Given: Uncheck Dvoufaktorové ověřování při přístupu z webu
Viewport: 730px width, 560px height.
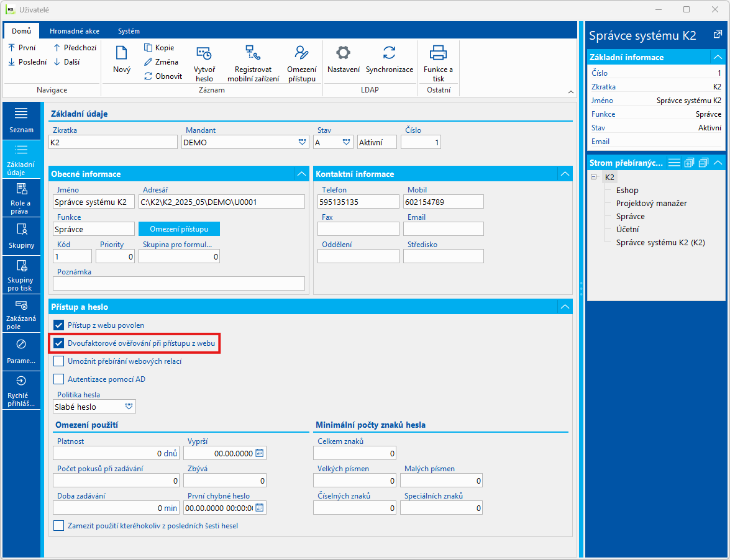Looking at the screenshot, I should click(x=59, y=343).
